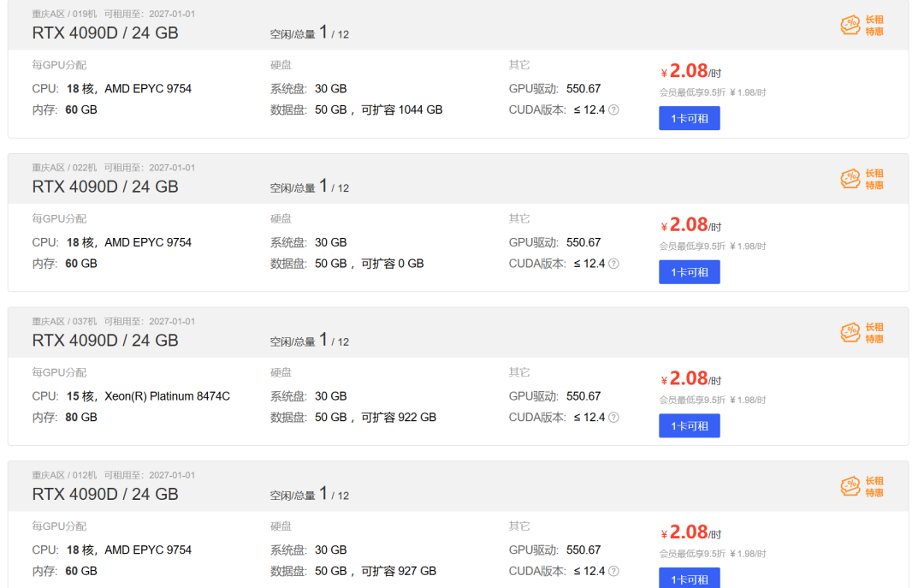Select the RTX 4090D title of 022机
The width and height of the screenshot is (924, 588).
pos(105,187)
